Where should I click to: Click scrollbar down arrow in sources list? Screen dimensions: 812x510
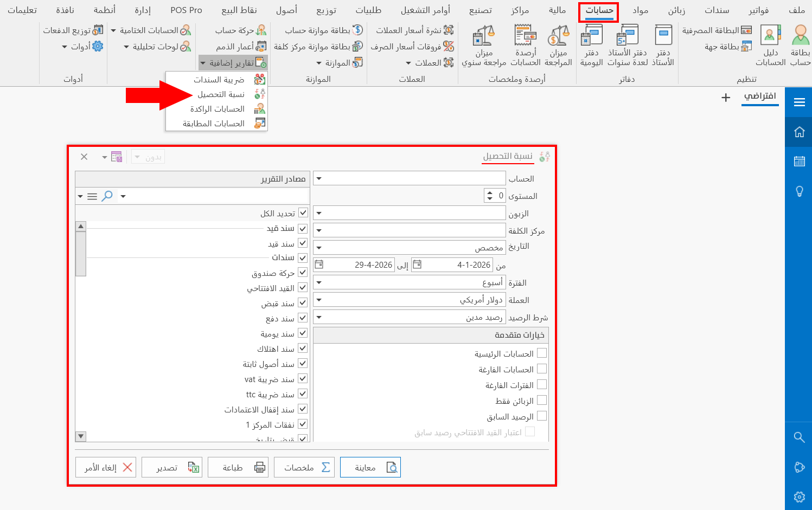point(81,436)
